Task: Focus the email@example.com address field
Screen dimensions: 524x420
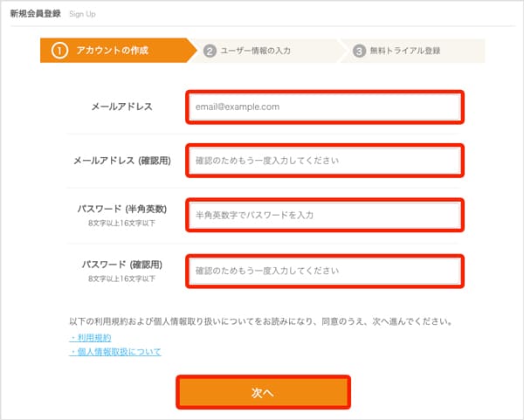Action: point(323,107)
